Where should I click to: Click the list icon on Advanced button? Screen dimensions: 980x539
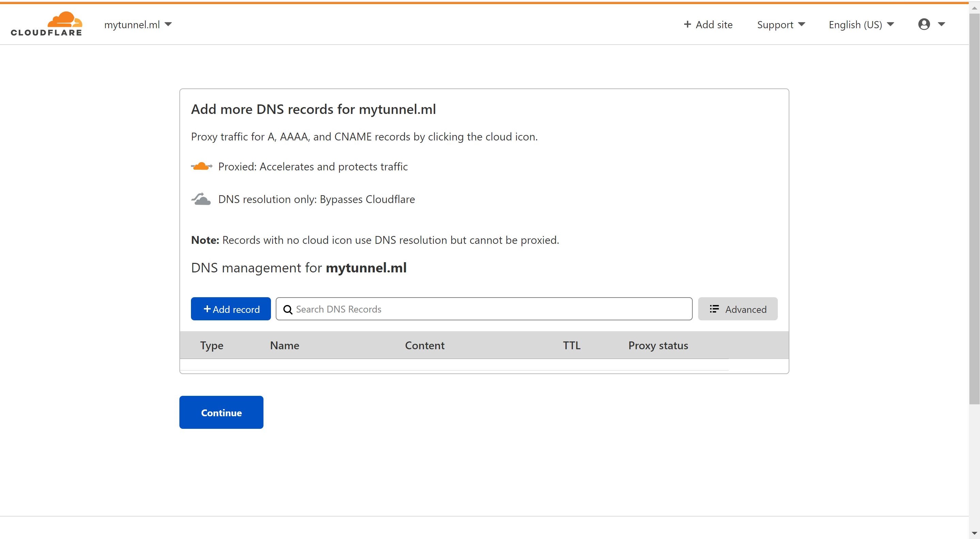714,309
